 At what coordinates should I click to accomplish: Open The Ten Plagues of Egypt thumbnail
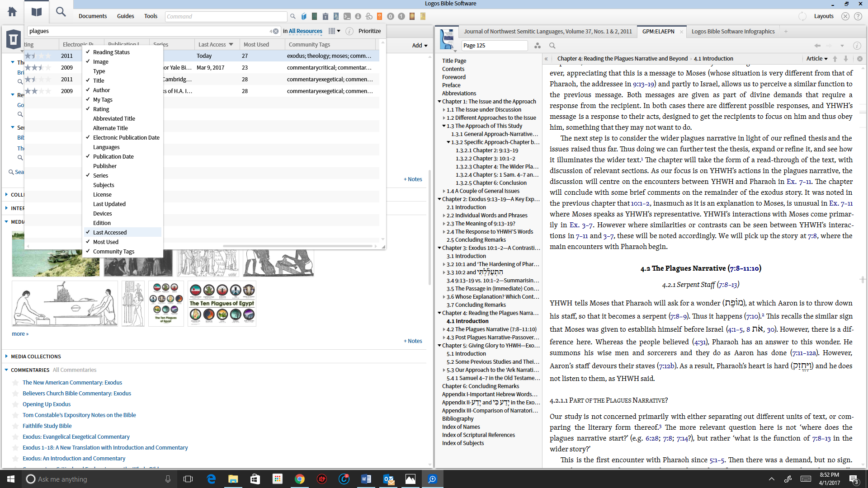(222, 303)
